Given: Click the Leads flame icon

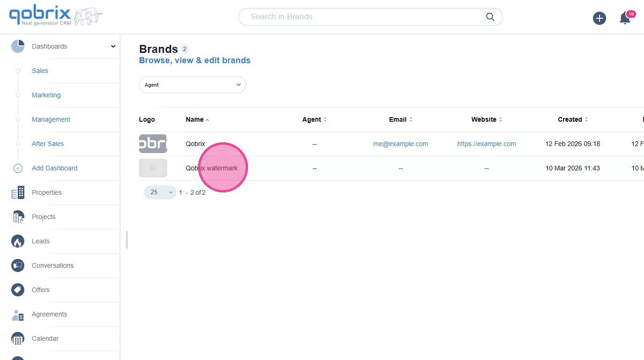Looking at the screenshot, I should (18, 241).
